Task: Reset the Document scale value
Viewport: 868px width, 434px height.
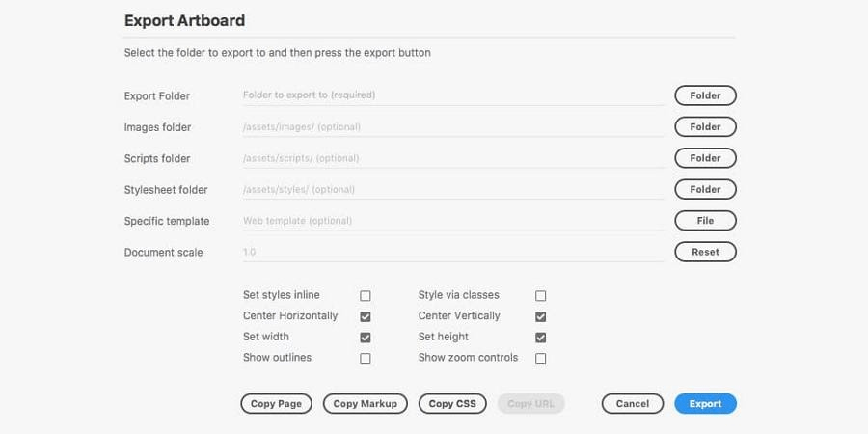Action: tap(705, 252)
